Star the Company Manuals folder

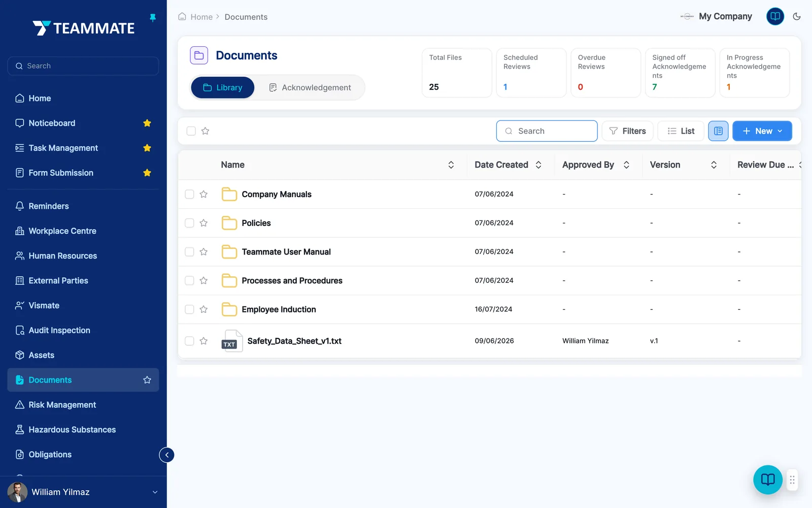(x=204, y=194)
